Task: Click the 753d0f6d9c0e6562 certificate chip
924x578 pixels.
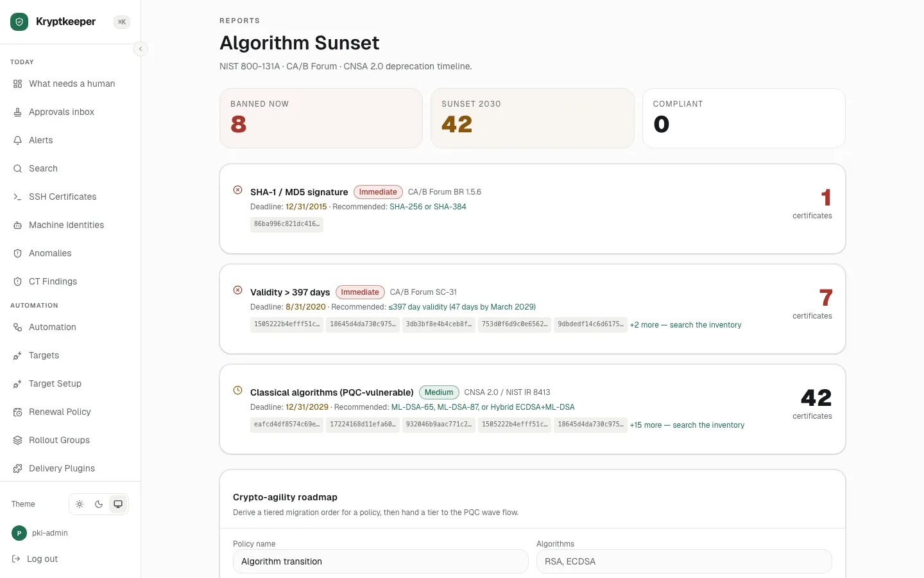Action: pos(515,324)
